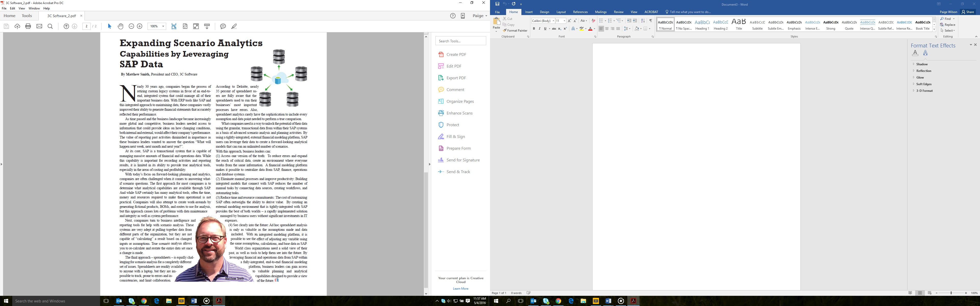Click Acrobat Search Tools input field

461,41
